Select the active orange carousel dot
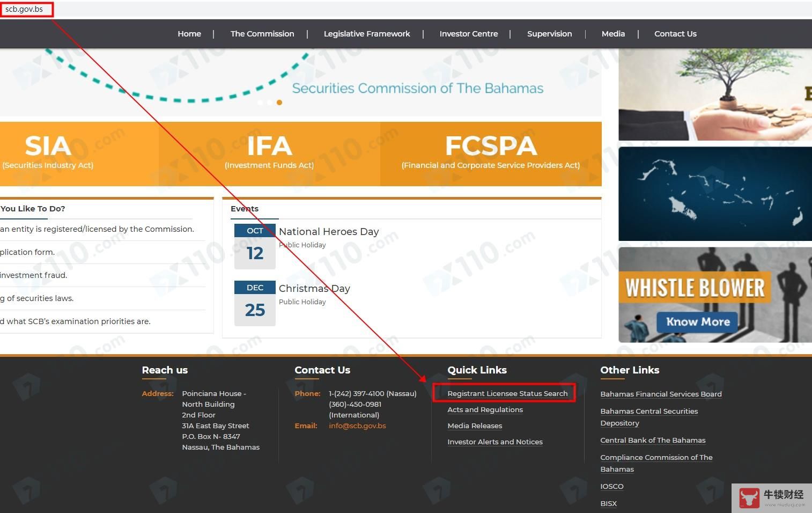The width and height of the screenshot is (812, 513). point(279,102)
